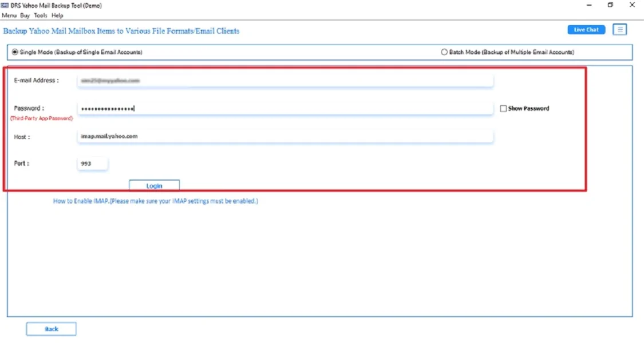Image resolution: width=644 pixels, height=343 pixels.
Task: Open the How to Enable IMAP link
Action: click(x=155, y=201)
